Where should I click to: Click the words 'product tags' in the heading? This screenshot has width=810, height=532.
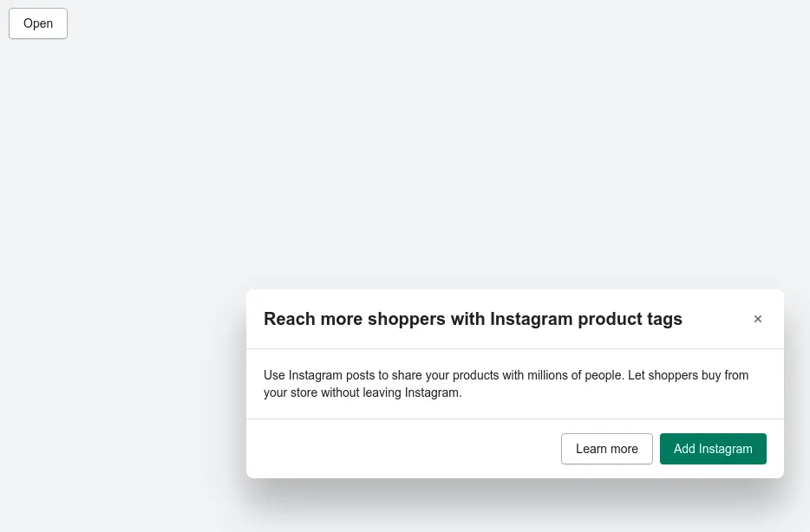point(630,319)
